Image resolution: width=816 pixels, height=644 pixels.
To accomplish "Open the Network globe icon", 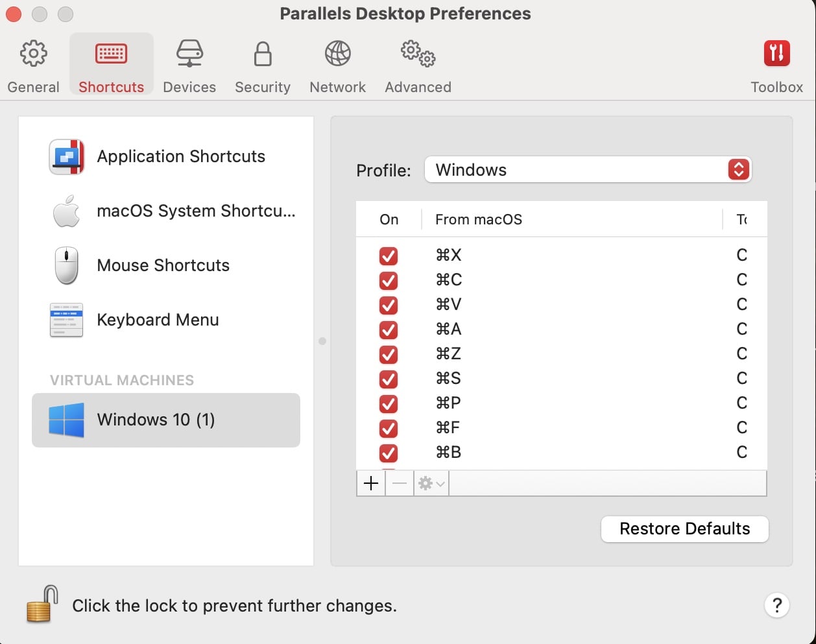I will pyautogui.click(x=338, y=54).
